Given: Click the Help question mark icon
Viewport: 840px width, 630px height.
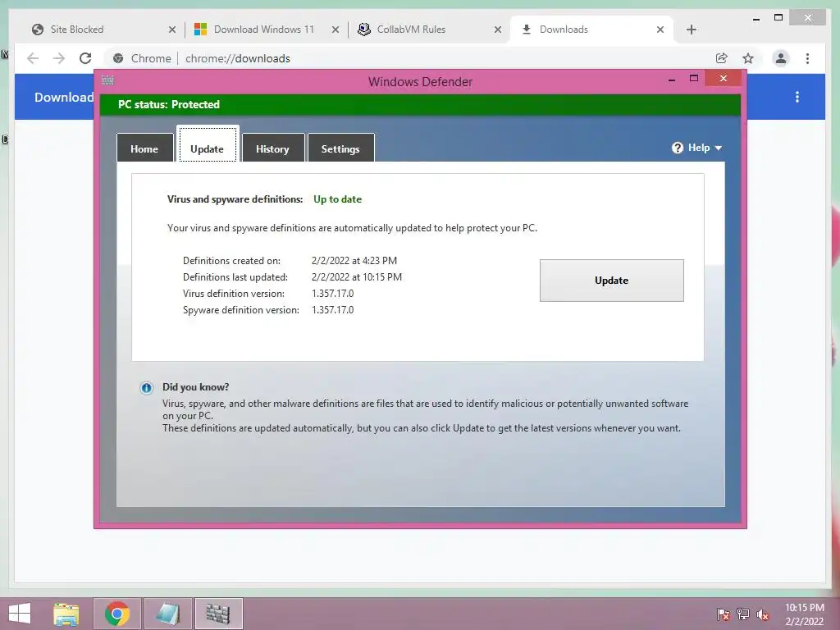Looking at the screenshot, I should click(x=677, y=148).
